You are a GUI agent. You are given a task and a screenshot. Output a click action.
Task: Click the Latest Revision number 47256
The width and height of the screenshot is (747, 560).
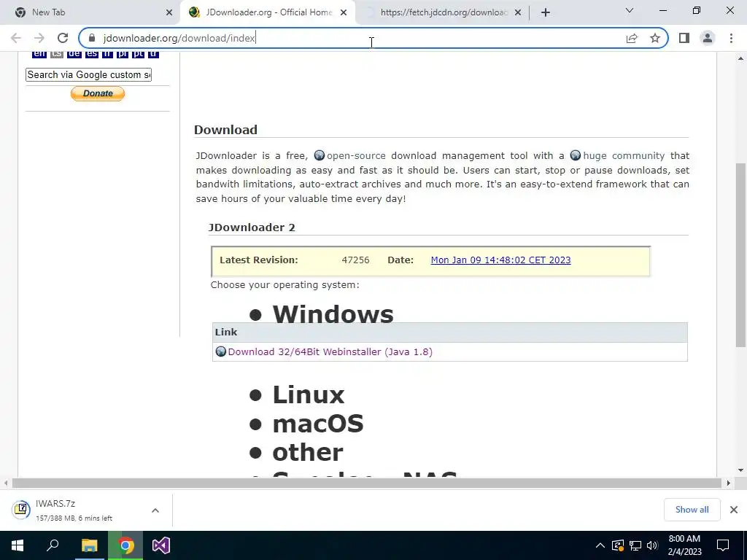[x=355, y=260]
